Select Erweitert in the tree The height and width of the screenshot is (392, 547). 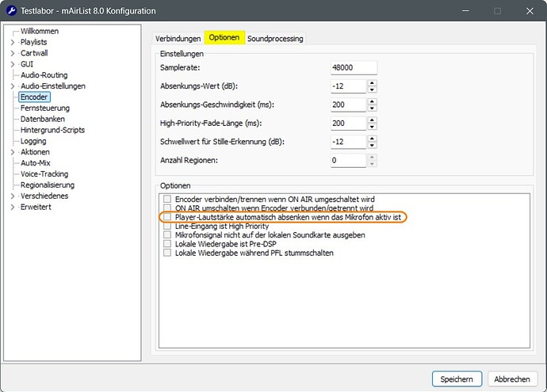coord(36,207)
